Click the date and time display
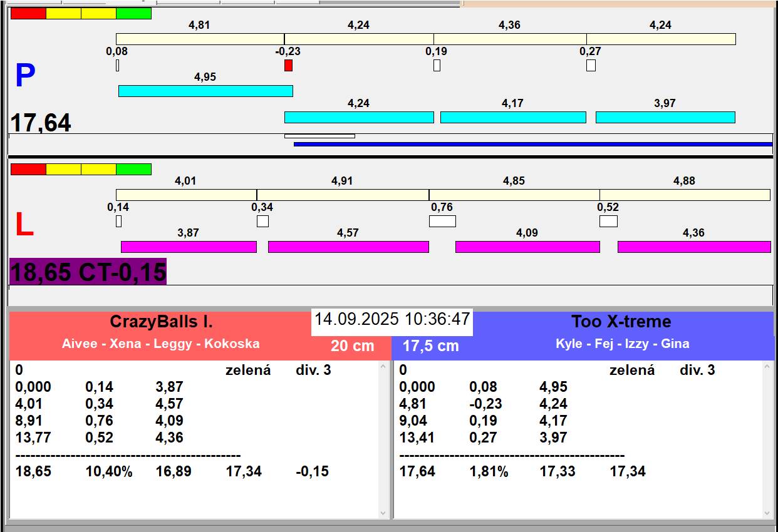 click(x=392, y=319)
